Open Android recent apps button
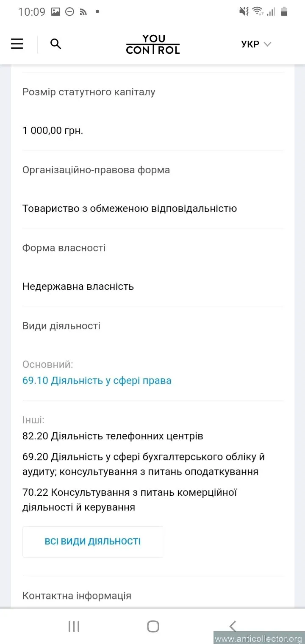This screenshot has width=305, height=644. 74,626
